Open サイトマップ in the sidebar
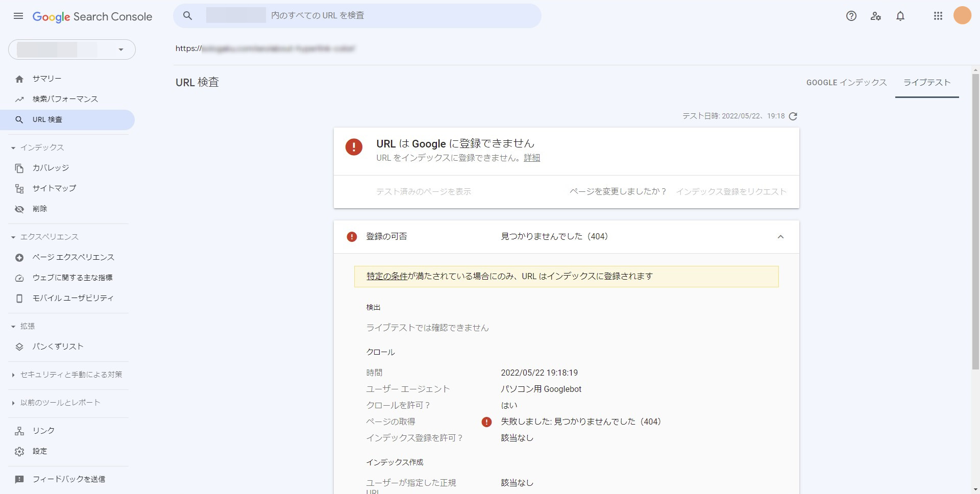Image resolution: width=980 pixels, height=494 pixels. point(54,188)
